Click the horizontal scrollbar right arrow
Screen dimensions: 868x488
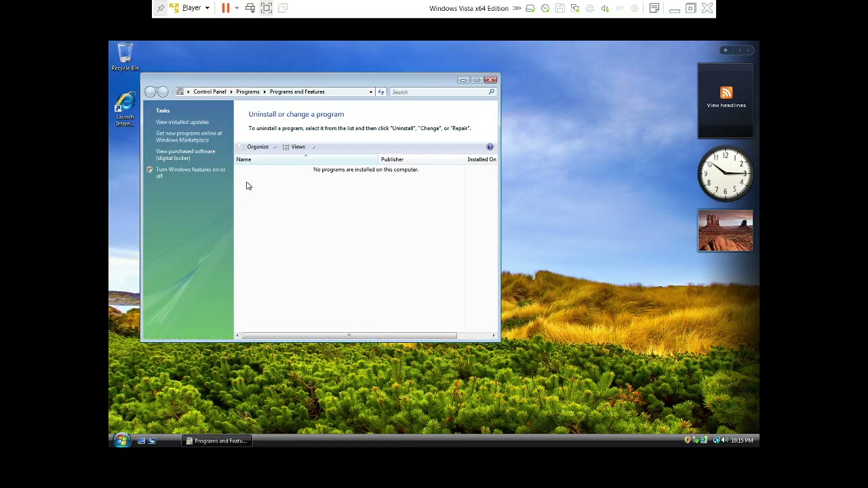pos(494,335)
